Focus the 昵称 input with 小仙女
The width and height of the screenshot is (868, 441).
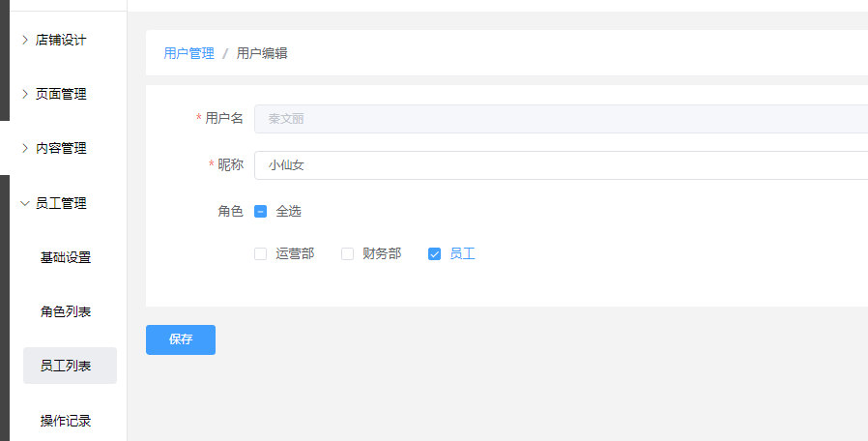[x=561, y=165]
